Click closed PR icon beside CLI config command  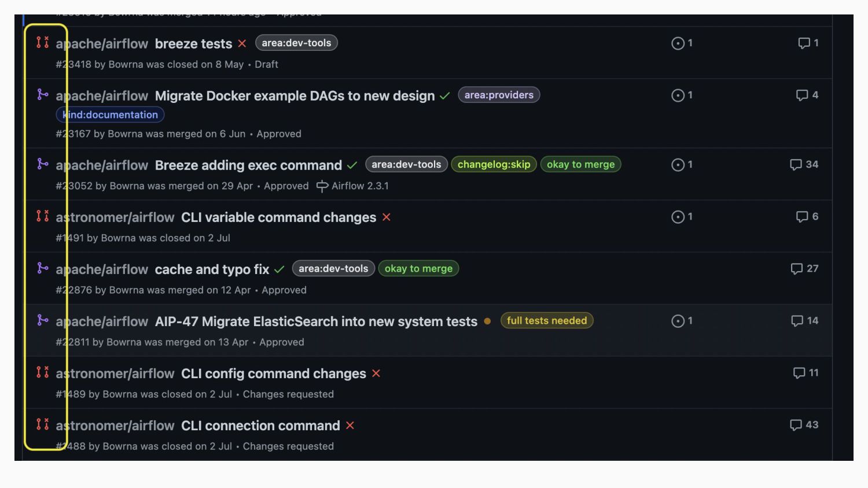[x=42, y=372]
